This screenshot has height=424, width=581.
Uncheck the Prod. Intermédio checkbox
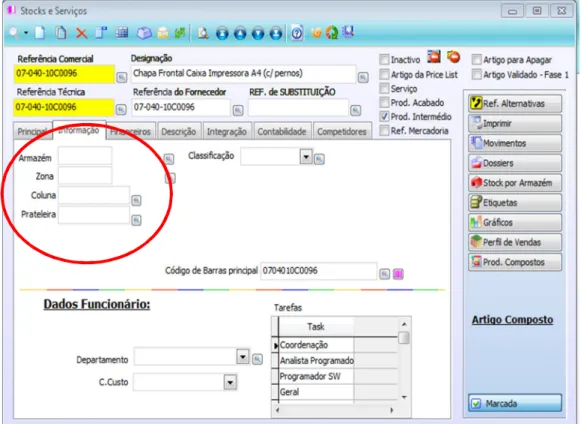(x=385, y=117)
